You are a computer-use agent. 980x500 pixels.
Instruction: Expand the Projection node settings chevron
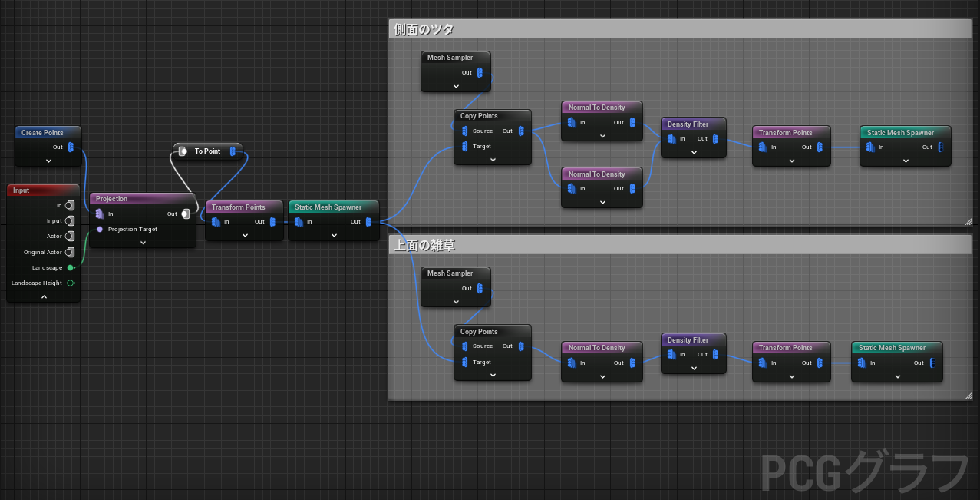(142, 242)
